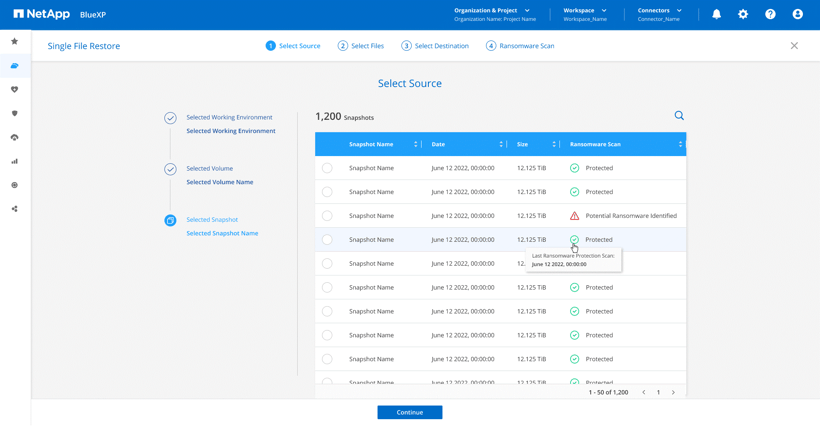The width and height of the screenshot is (820, 426).
Task: Select the second snapshot row radio button
Action: [x=327, y=192]
